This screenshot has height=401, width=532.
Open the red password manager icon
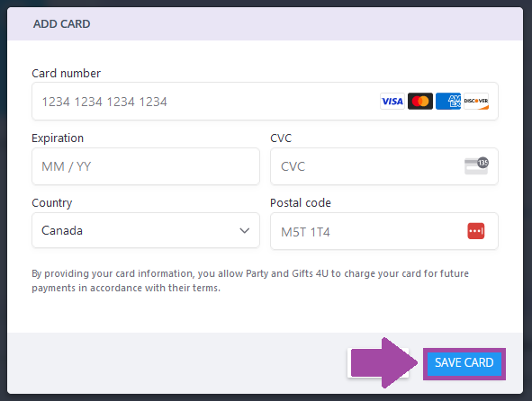[475, 231]
